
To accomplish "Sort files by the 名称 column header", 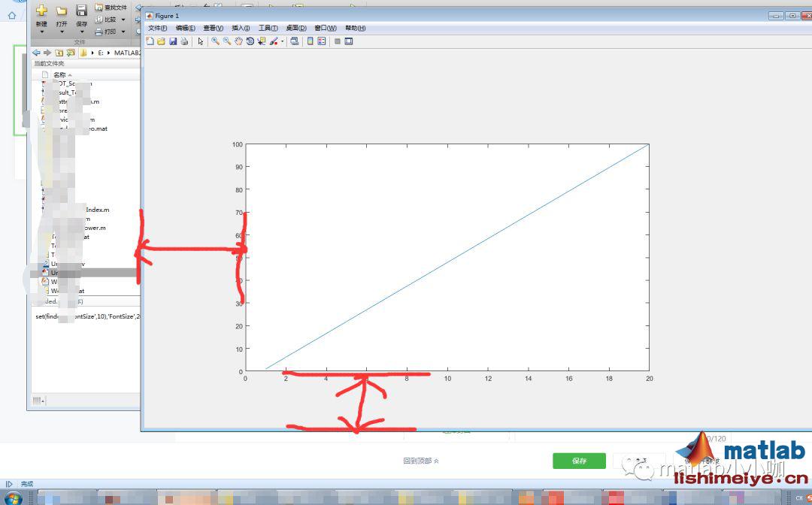I will [x=59, y=74].
